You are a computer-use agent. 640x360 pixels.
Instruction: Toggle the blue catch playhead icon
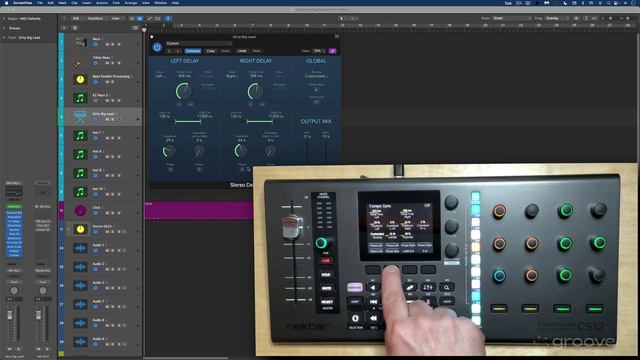(168, 18)
